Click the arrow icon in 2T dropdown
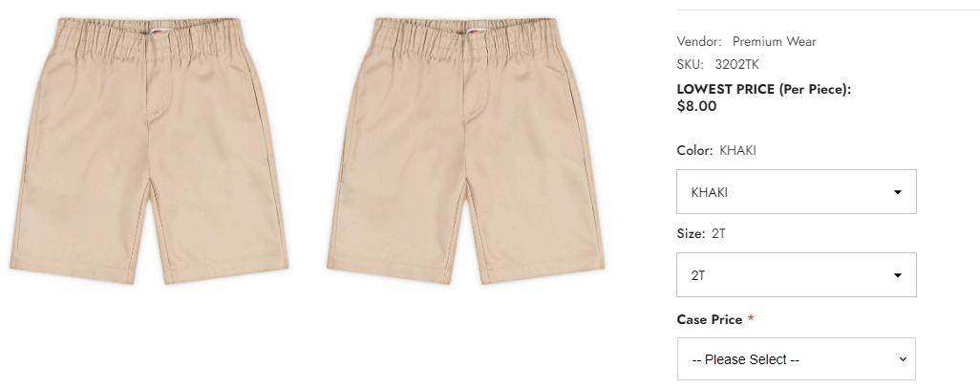 coord(898,275)
